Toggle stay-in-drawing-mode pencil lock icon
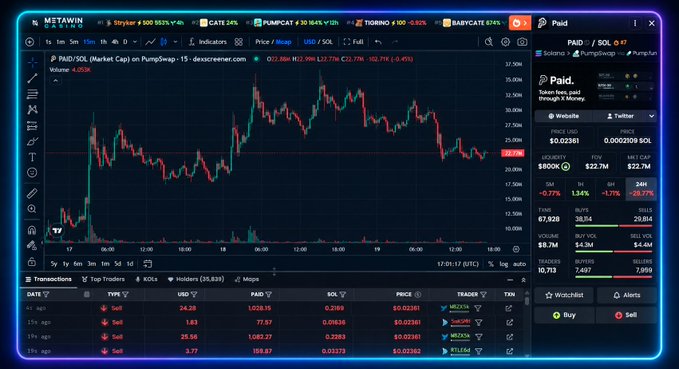Viewport: 679px width, 369px height. point(32,246)
